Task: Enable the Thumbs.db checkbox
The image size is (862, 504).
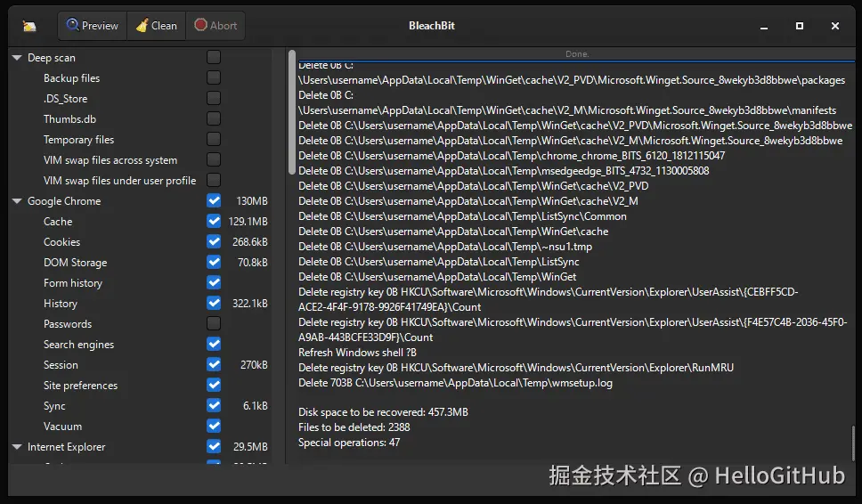Action: click(214, 118)
